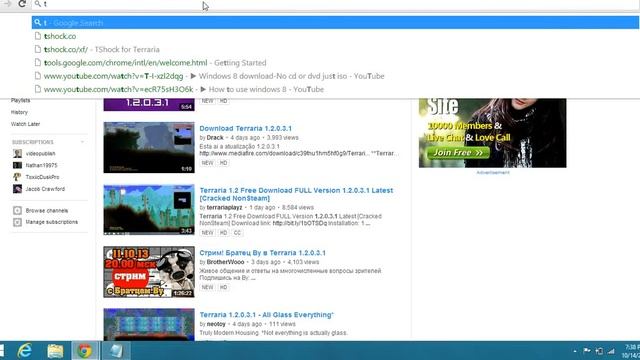Click the forward navigation arrow

tap(7, 4)
